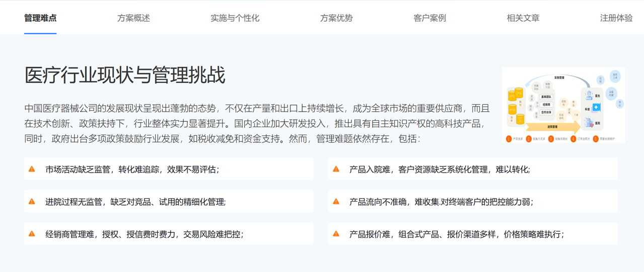
Task: Tap warning icon next to 产品流向不准确
Action: pyautogui.click(x=336, y=202)
